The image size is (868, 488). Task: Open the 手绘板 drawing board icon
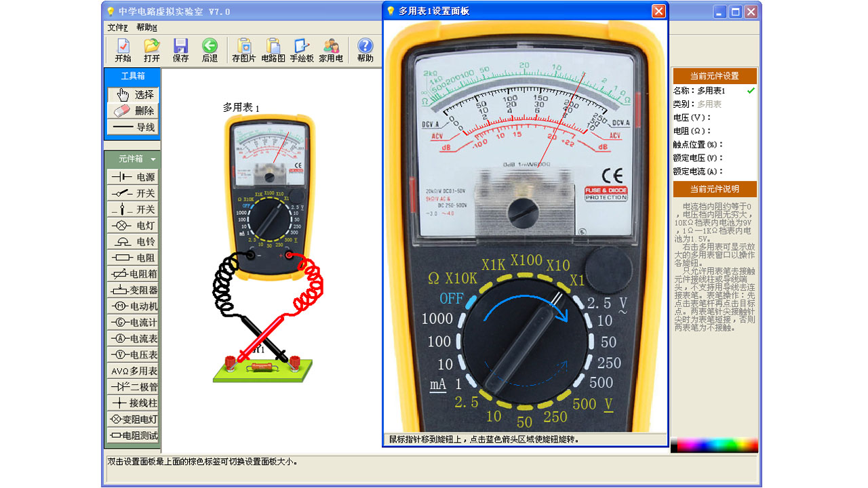pyautogui.click(x=302, y=50)
